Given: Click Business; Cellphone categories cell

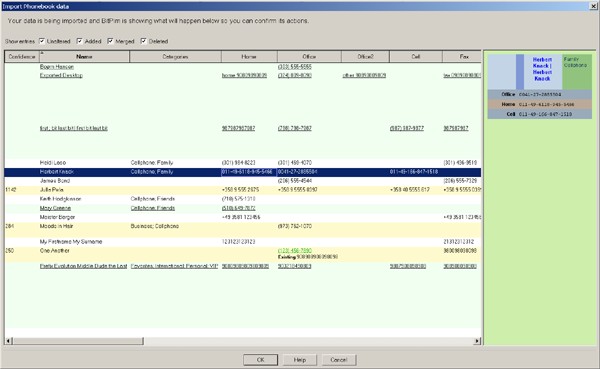Looking at the screenshot, I should (155, 226).
